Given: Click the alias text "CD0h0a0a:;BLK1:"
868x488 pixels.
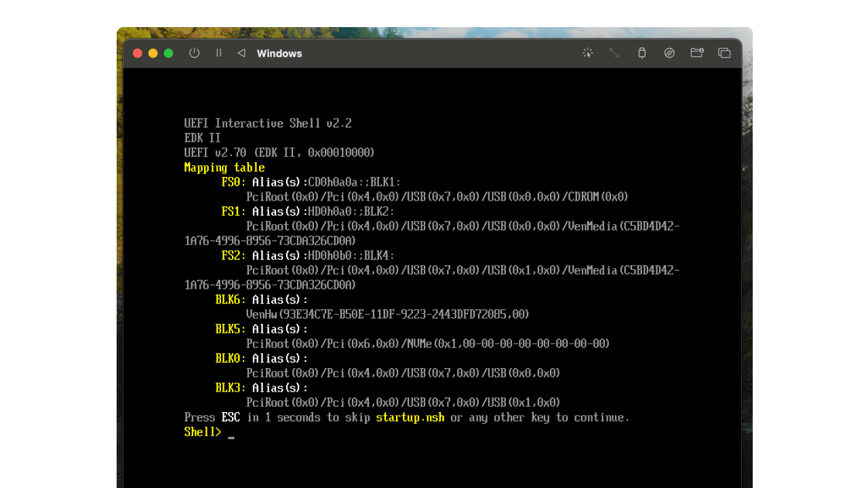Looking at the screenshot, I should 355,182.
